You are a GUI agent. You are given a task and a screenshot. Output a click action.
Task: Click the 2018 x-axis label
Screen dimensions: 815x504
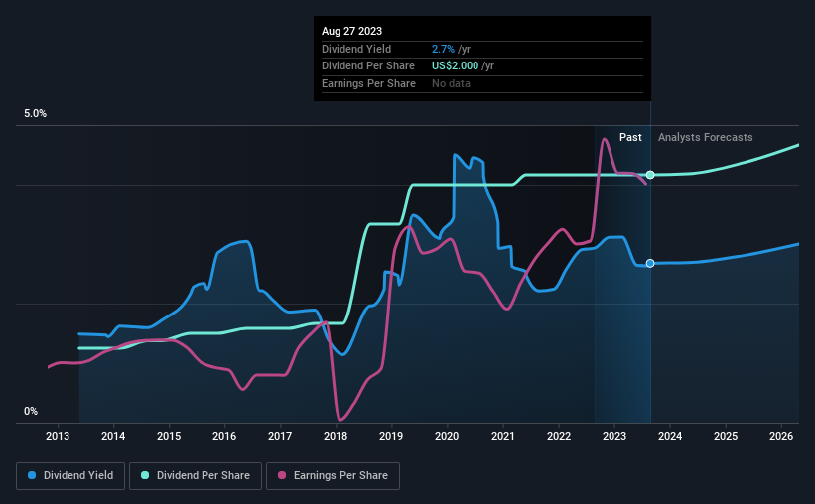[x=336, y=436]
